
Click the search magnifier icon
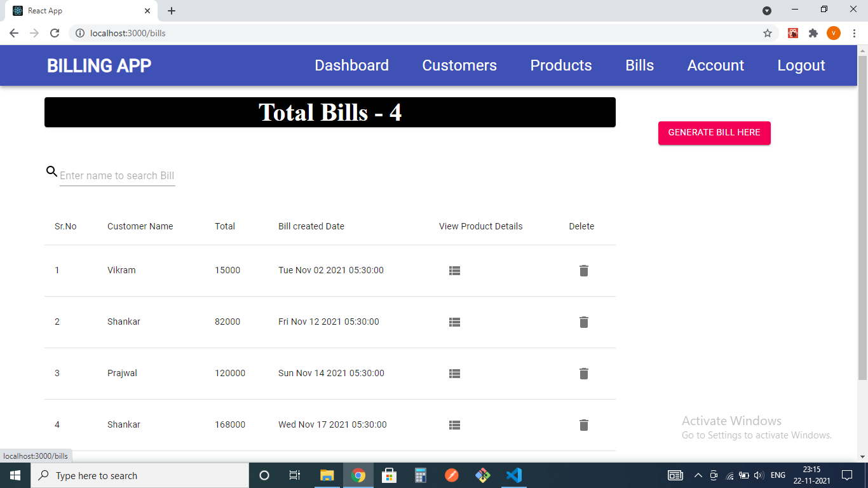[x=51, y=170]
